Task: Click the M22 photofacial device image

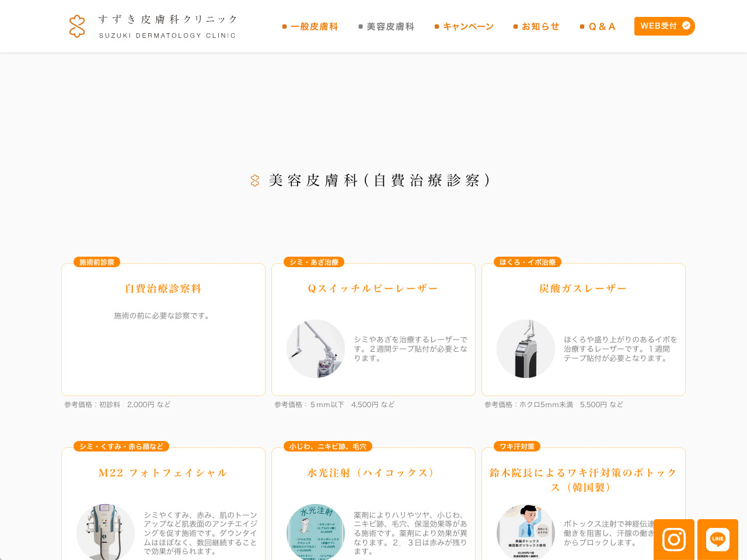Action: pos(106,532)
